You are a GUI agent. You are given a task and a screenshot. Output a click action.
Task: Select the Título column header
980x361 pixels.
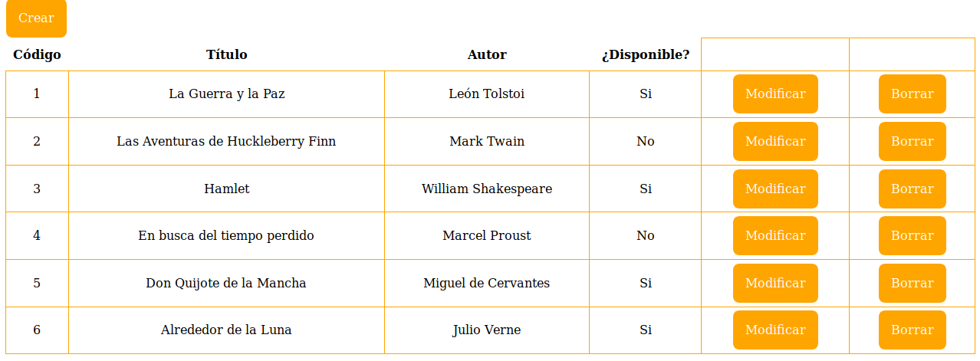(226, 55)
